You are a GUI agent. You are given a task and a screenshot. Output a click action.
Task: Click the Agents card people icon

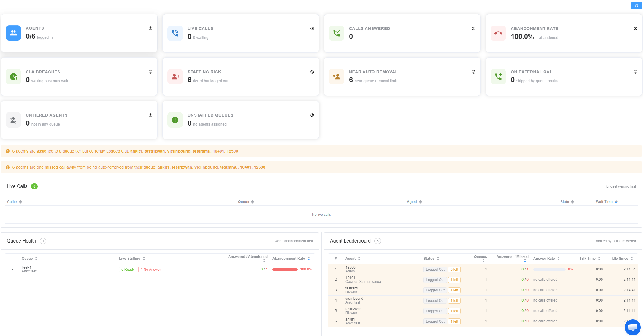(x=13, y=33)
